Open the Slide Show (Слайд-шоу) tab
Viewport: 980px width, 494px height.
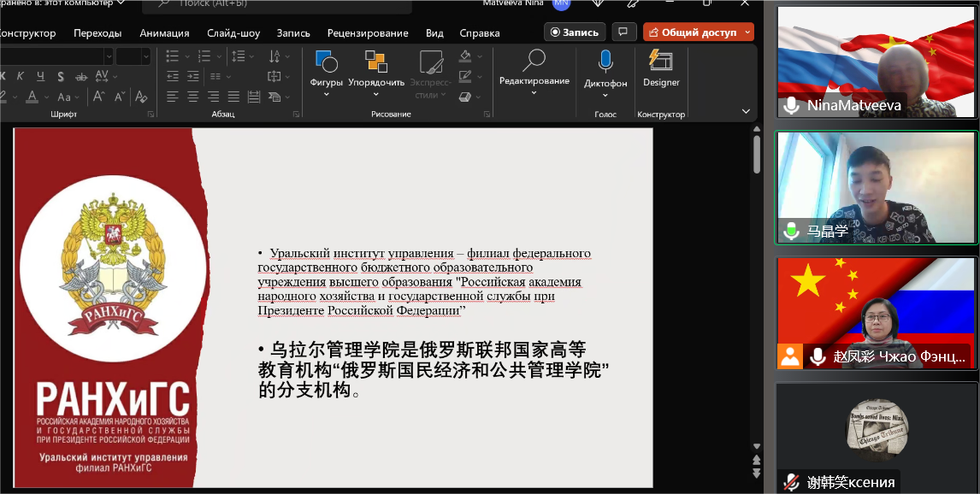(233, 33)
